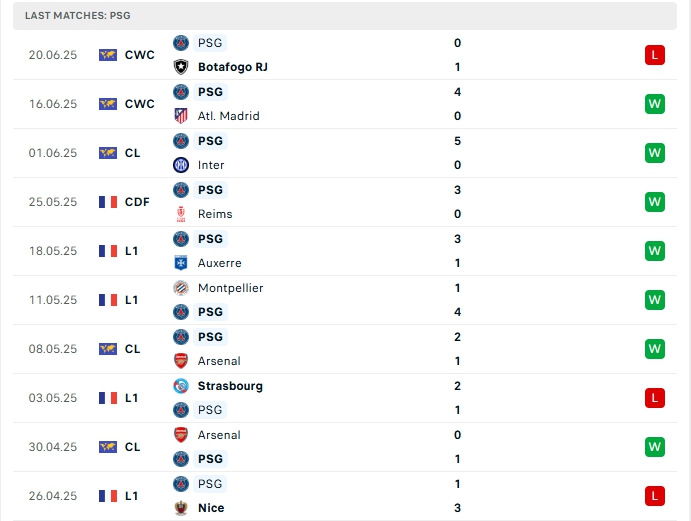Click the Nice club crest icon
The image size is (691, 521).
[x=181, y=508]
